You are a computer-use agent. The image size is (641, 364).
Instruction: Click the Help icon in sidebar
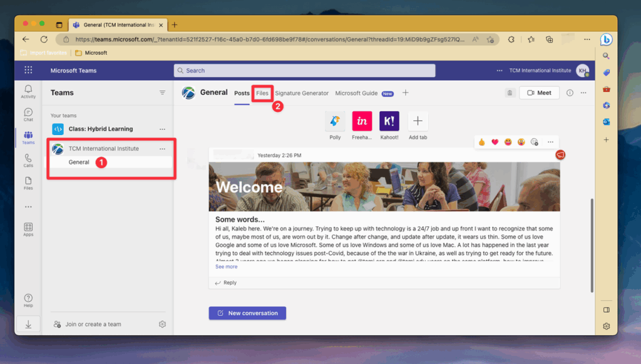coord(28,300)
